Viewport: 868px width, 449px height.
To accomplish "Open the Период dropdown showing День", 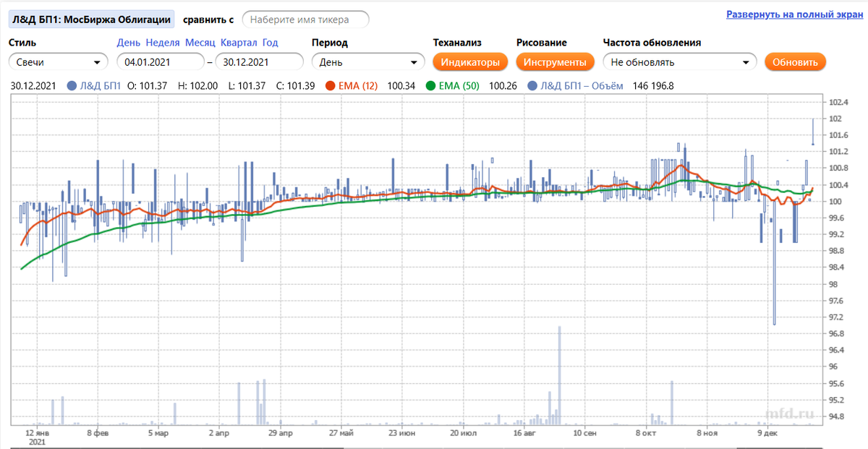I will point(368,62).
